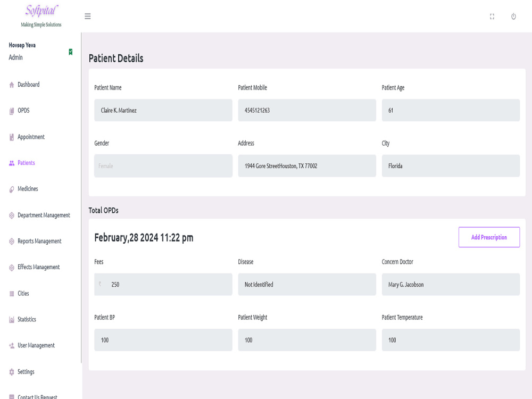532x399 pixels.
Task: Open Dashboard from sidebar
Action: (x=29, y=85)
